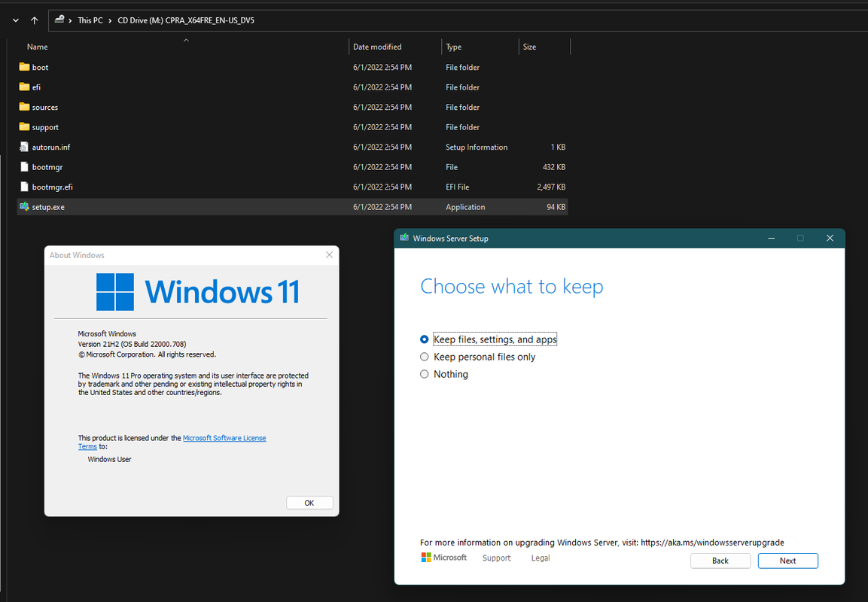868x602 pixels.
Task: Click CD Drive (M:) breadcrumb segment
Action: tap(186, 20)
